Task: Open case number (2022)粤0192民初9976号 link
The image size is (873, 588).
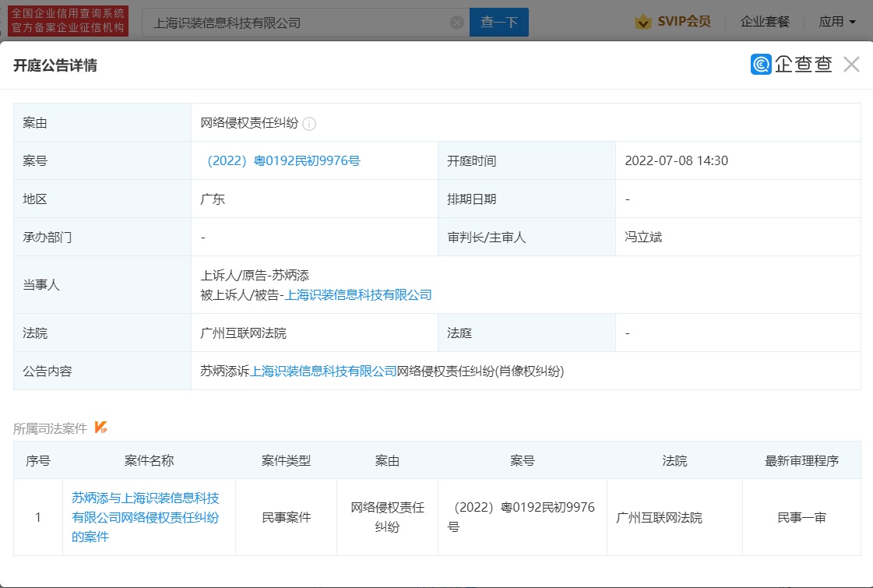Action: (280, 161)
